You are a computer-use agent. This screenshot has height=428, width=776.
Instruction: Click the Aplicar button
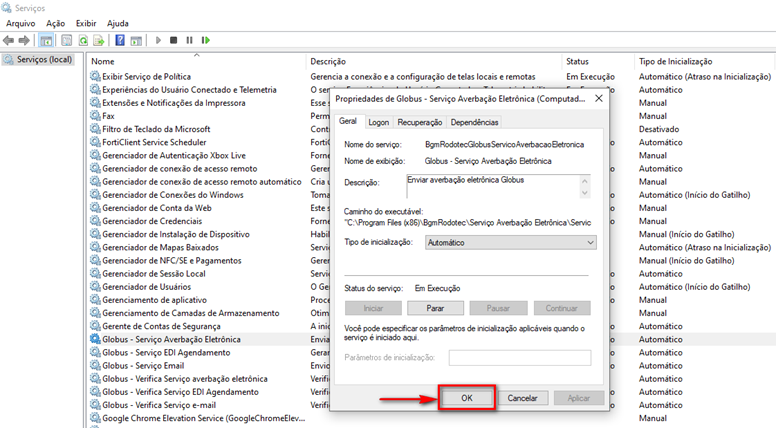[x=579, y=398]
